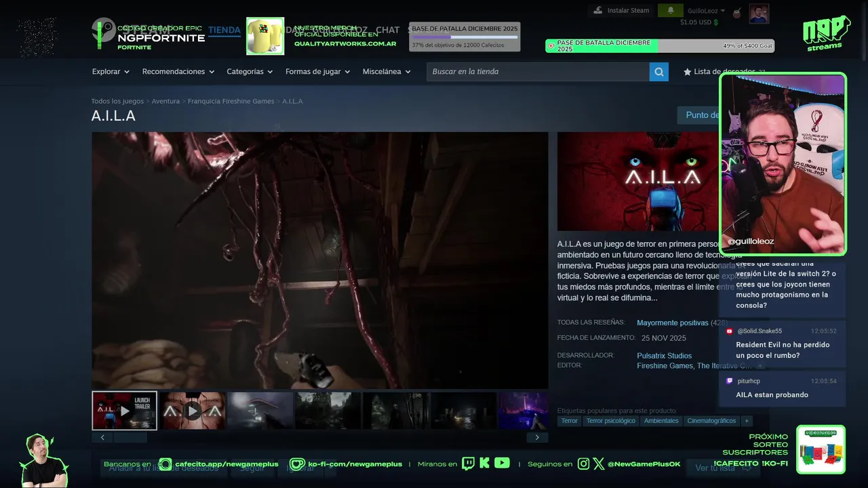Select the fifth thumbnail with standing figure

[396, 411]
